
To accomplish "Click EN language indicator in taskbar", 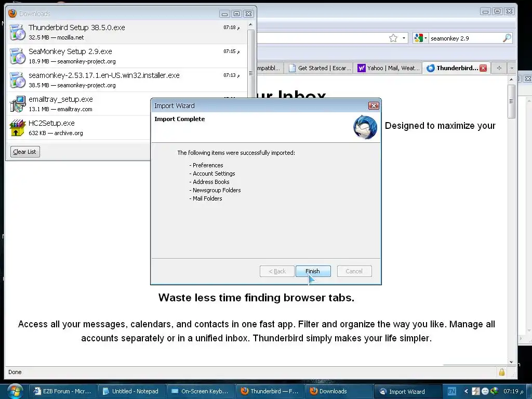I will pyautogui.click(x=451, y=391).
